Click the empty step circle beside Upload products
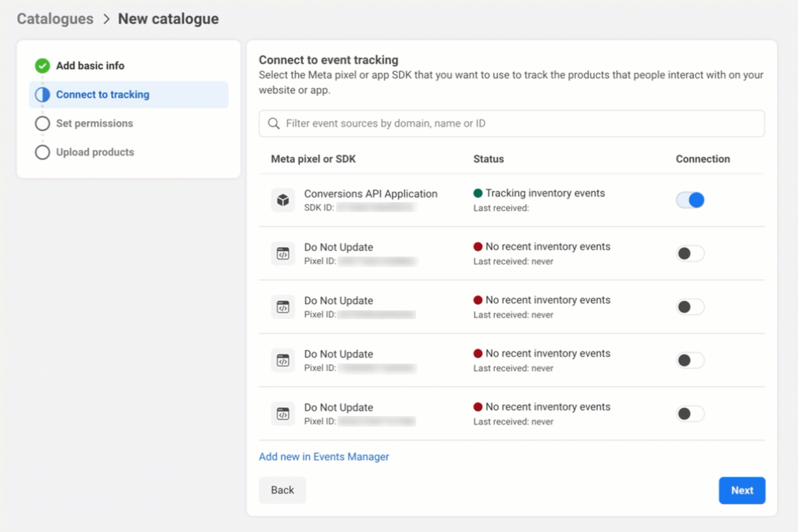Viewport: 798px width, 532px height. click(x=42, y=152)
